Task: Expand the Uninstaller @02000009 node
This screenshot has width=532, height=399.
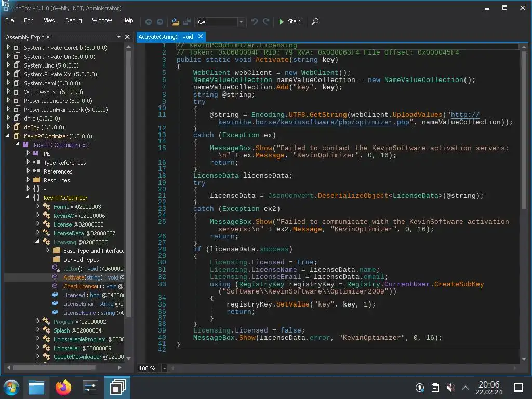Action: [38, 347]
